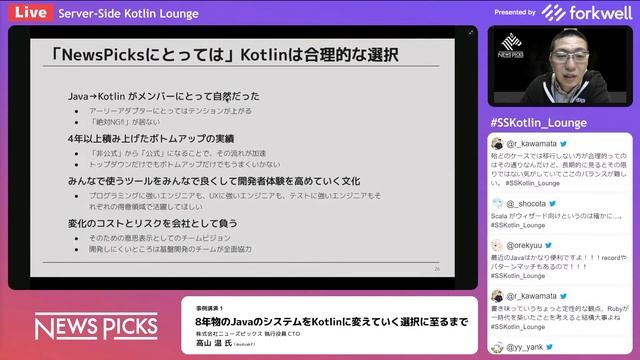Image resolution: width=640 pixels, height=360 pixels.
Task: Click the company line 株式会社ニューズピックス 執行役員 CTO
Action: (x=248, y=334)
